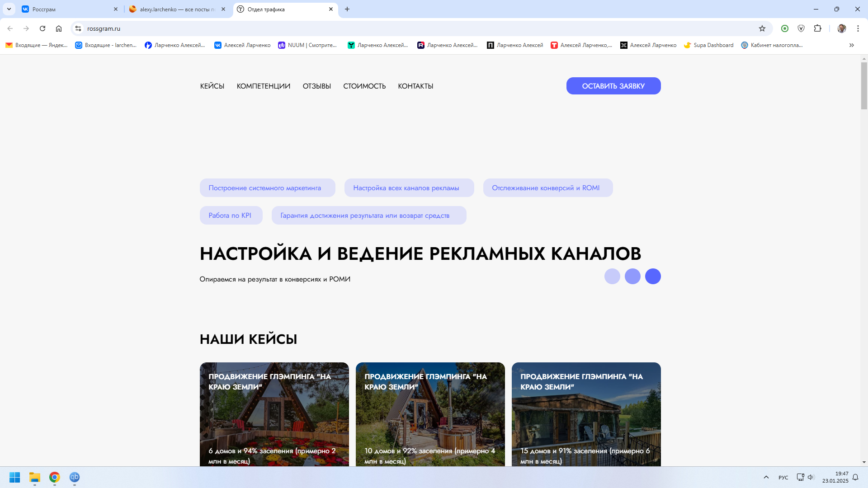Open the 10 домов glamping case card
The image size is (868, 488).
click(x=430, y=413)
